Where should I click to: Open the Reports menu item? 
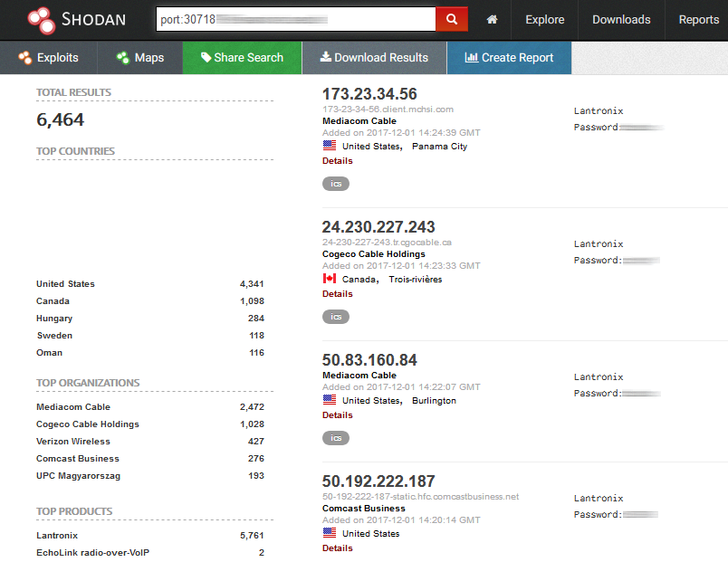pyautogui.click(x=698, y=19)
